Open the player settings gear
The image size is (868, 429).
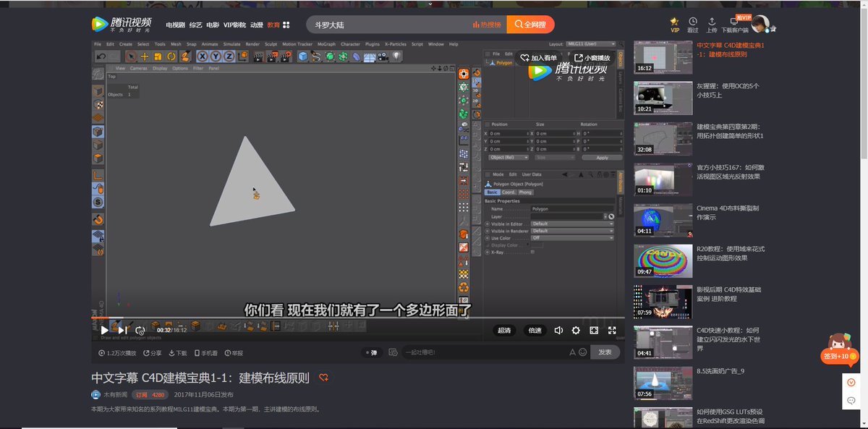pyautogui.click(x=576, y=330)
